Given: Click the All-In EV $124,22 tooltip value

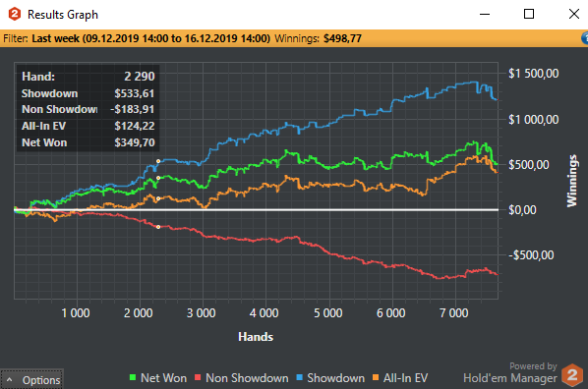Looking at the screenshot, I should pyautogui.click(x=135, y=126).
